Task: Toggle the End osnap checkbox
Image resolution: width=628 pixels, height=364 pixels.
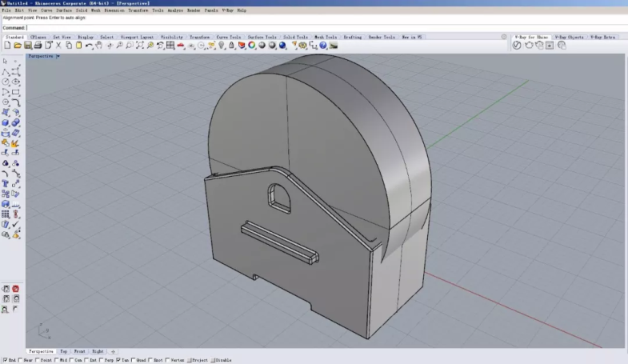Action: coord(5,360)
